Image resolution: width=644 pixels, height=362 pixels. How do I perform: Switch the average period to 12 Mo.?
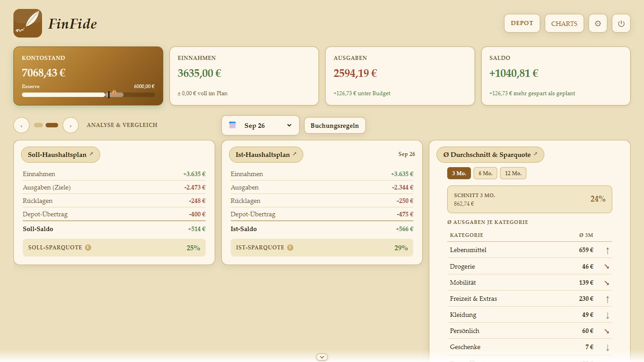513,173
